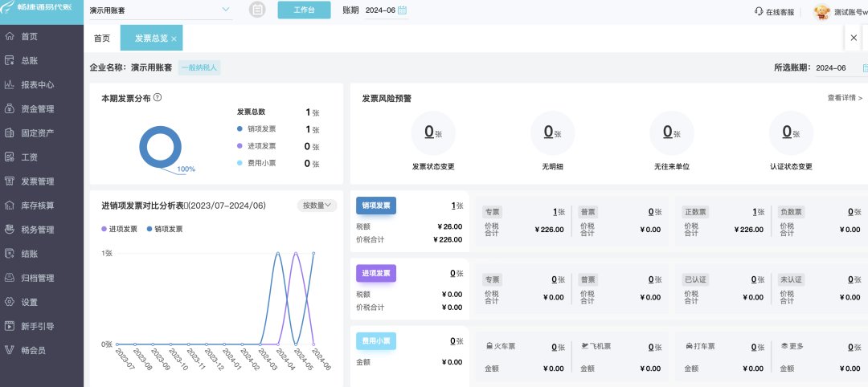Click the 固定资产 sidebar icon
Image resolution: width=868 pixels, height=387 pixels.
[x=10, y=133]
